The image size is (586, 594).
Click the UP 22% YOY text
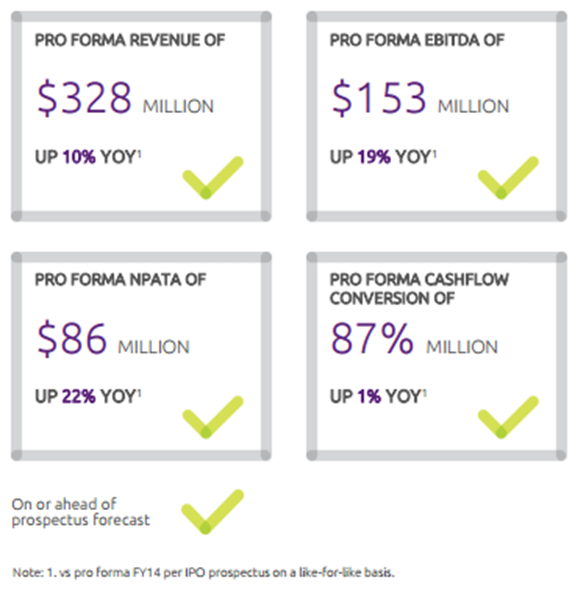point(88,397)
